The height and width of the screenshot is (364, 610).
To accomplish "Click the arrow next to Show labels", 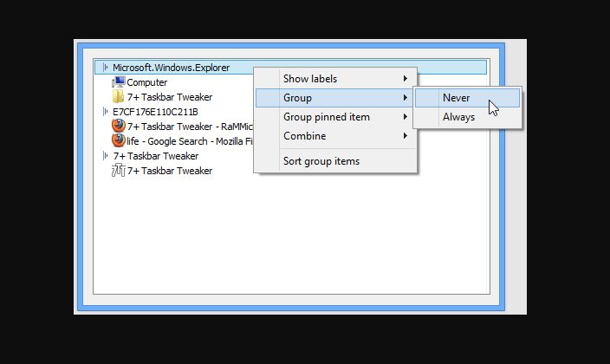I will 406,79.
